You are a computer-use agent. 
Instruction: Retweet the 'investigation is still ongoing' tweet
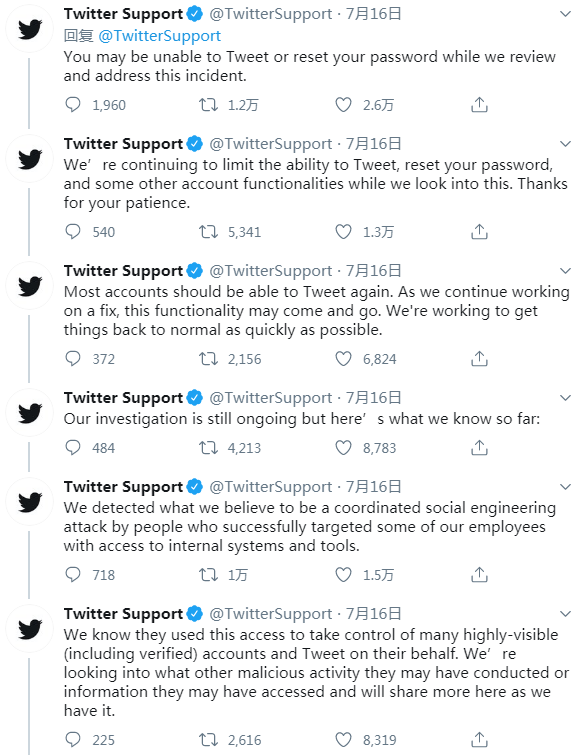tap(208, 448)
